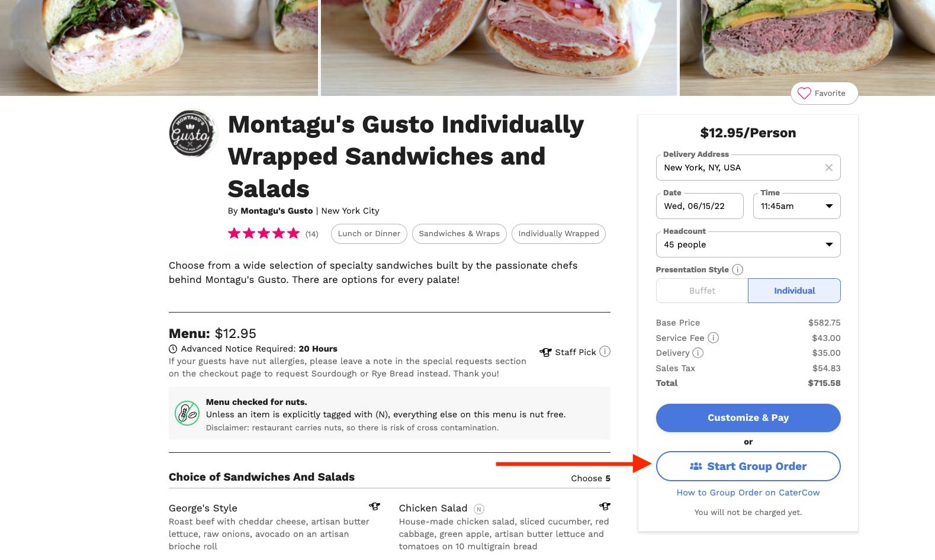Select Buffet presentation style
The height and width of the screenshot is (560, 935).
(x=702, y=291)
